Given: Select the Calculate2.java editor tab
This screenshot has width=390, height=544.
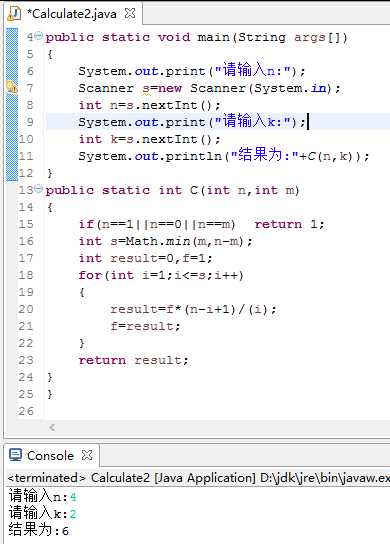Looking at the screenshot, I should (x=72, y=14).
